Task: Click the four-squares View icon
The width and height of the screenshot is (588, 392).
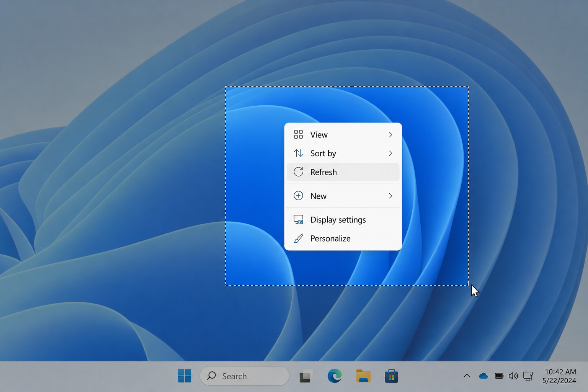Action: point(298,134)
